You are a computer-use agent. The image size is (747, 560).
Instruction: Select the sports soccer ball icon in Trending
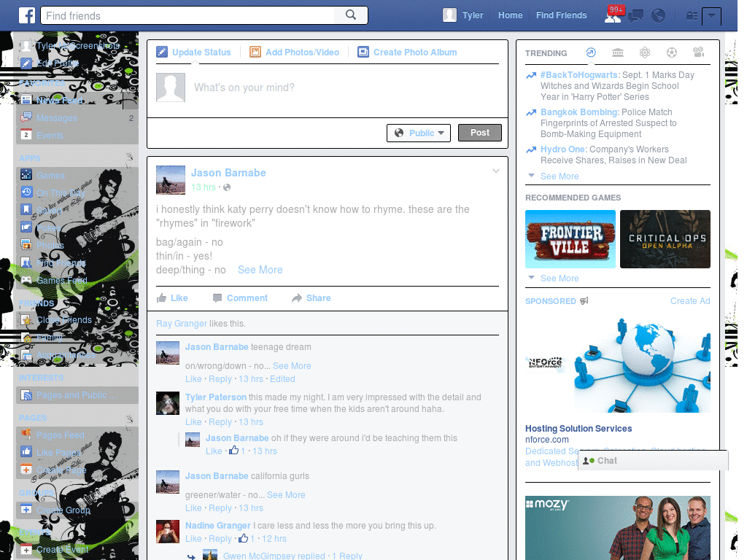[672, 52]
